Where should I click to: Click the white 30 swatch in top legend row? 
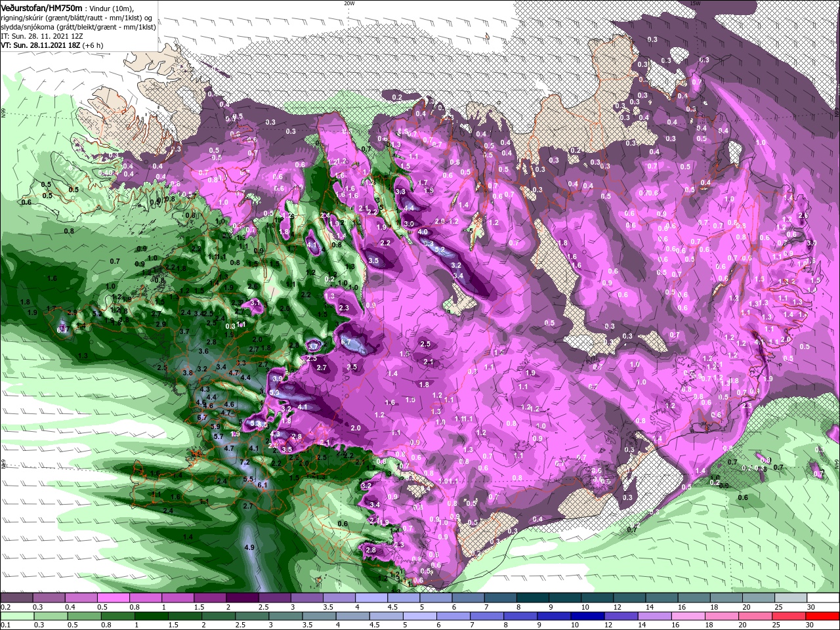822,598
